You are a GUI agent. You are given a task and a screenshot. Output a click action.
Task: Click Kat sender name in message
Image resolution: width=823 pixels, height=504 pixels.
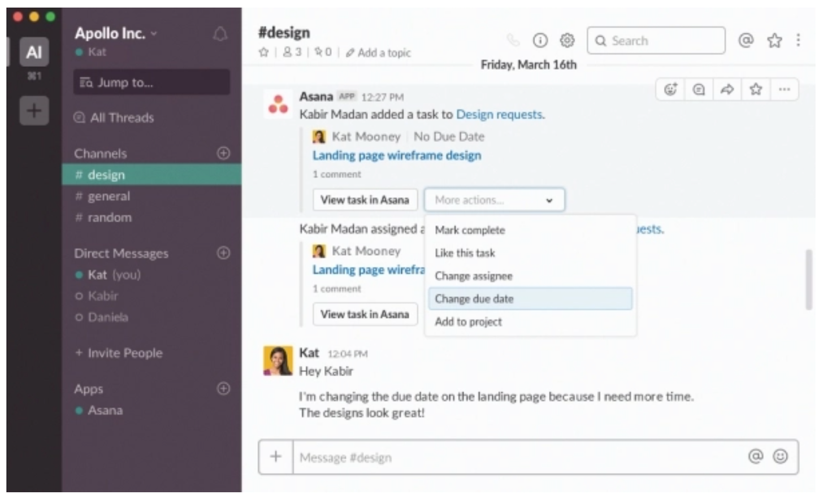[309, 353]
